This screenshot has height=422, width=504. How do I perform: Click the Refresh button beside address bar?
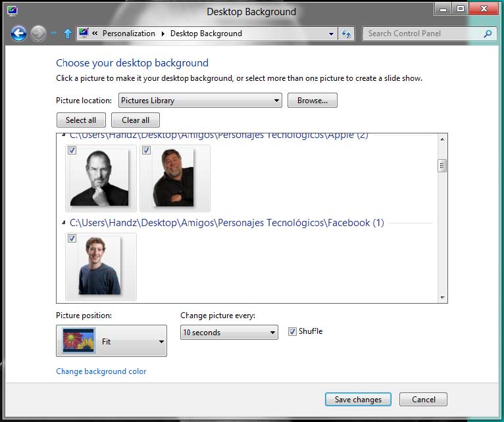[347, 34]
